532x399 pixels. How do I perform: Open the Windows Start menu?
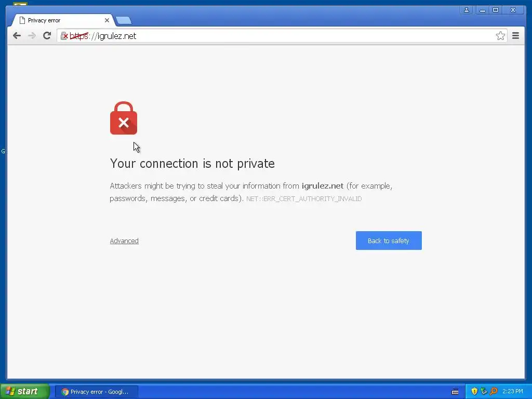click(25, 392)
